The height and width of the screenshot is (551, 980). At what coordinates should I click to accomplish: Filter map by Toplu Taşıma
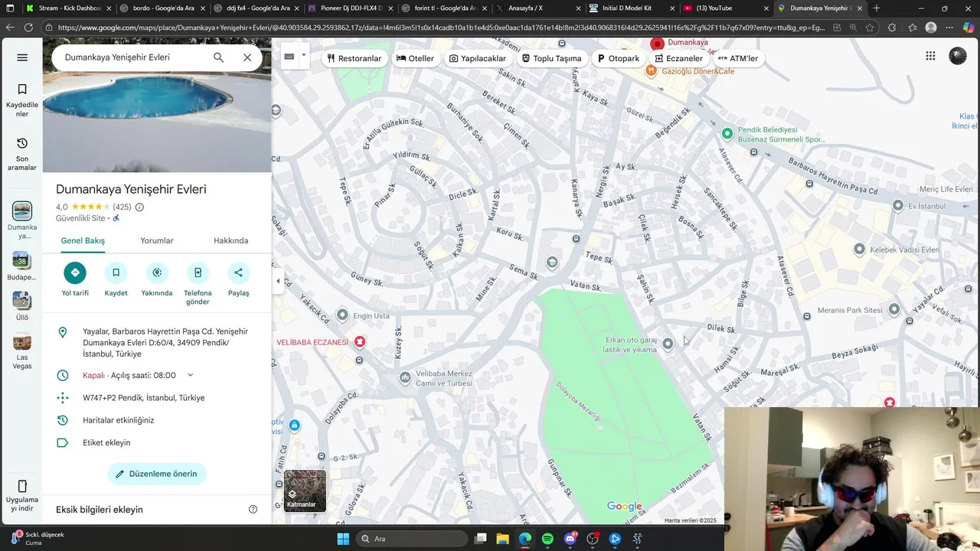coord(551,58)
